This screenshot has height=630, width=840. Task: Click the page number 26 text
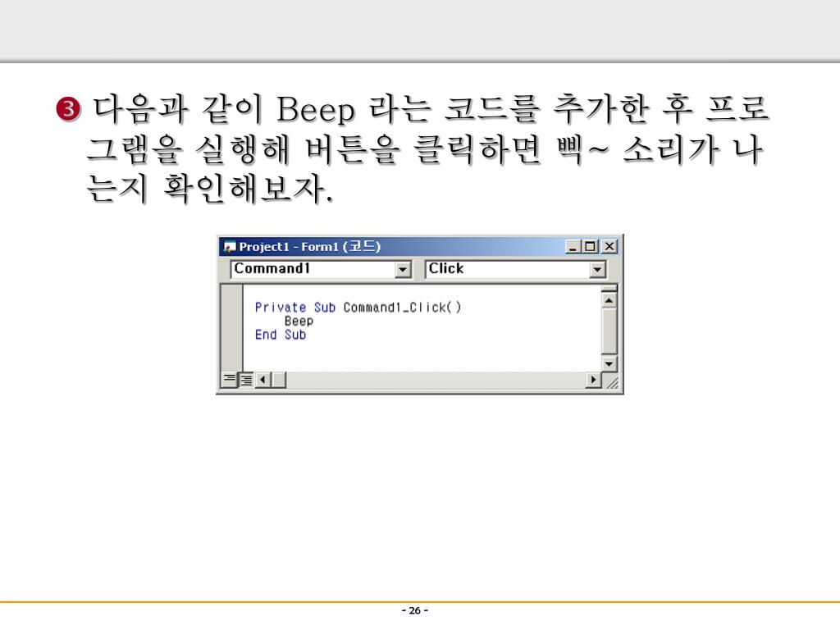414,610
